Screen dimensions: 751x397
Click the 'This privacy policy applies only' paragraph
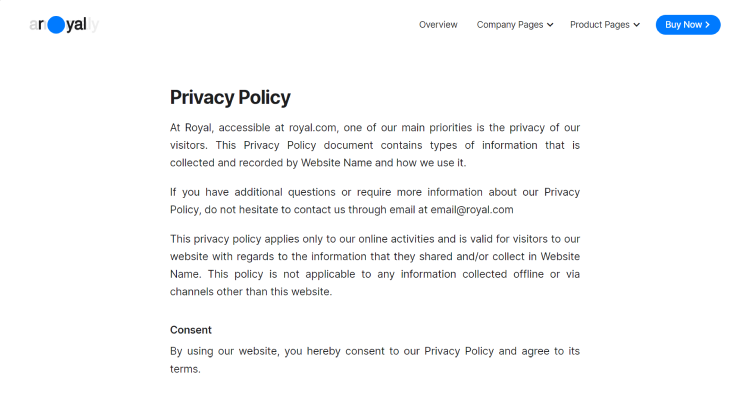tap(375, 265)
